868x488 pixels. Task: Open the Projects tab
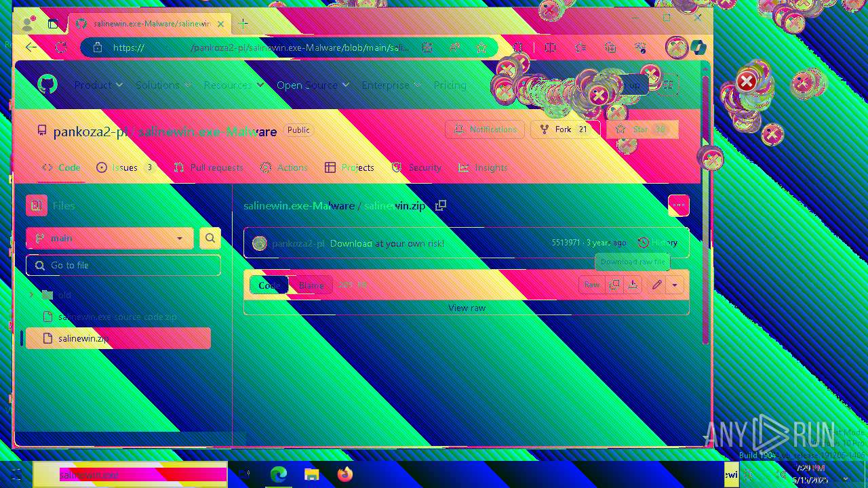tap(349, 167)
